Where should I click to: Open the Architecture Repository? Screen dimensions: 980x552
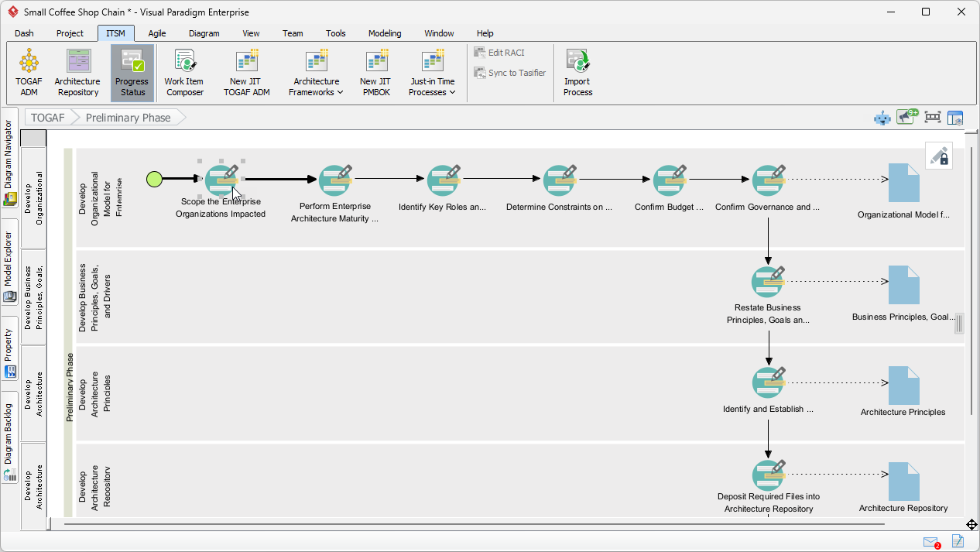(77, 73)
